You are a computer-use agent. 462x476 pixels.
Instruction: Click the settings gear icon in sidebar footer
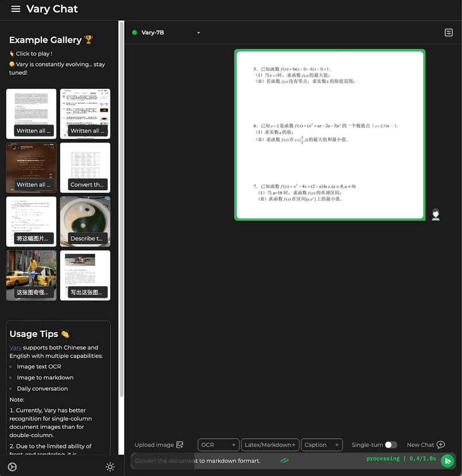(x=12, y=467)
